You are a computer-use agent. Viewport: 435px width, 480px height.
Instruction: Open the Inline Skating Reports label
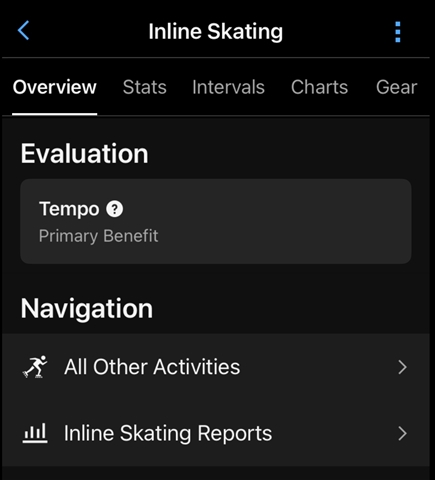168,433
